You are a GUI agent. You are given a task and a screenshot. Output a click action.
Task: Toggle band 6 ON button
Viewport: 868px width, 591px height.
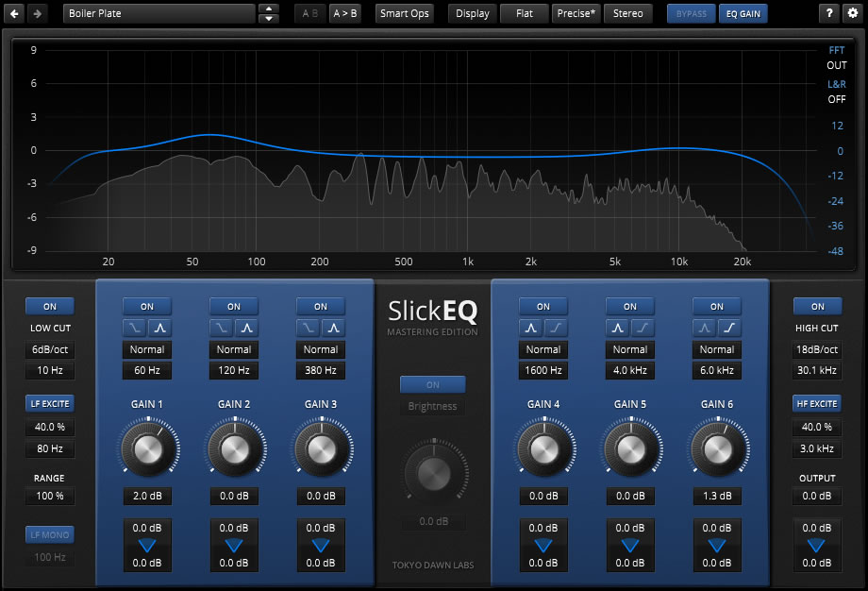pos(717,306)
